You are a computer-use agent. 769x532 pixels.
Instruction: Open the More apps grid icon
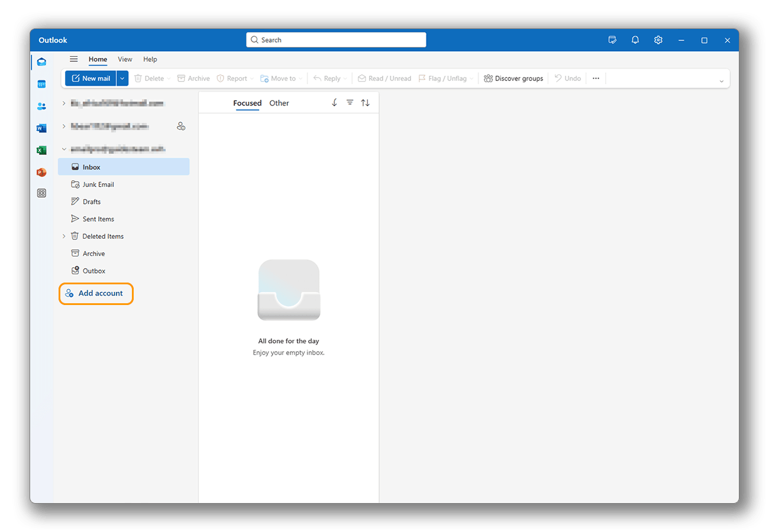pos(41,193)
